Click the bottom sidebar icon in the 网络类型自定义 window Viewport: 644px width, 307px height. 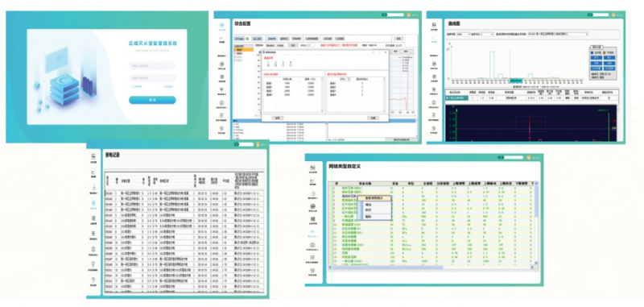313,272
